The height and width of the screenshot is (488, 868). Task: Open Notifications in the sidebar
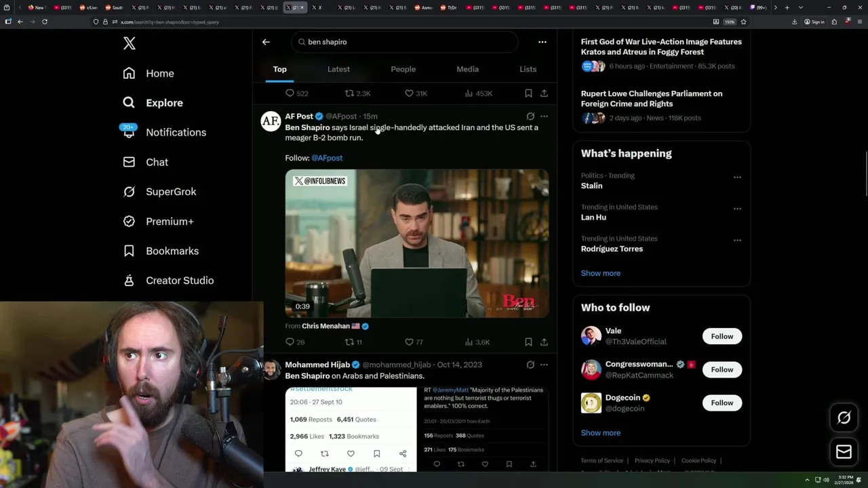pos(163,132)
